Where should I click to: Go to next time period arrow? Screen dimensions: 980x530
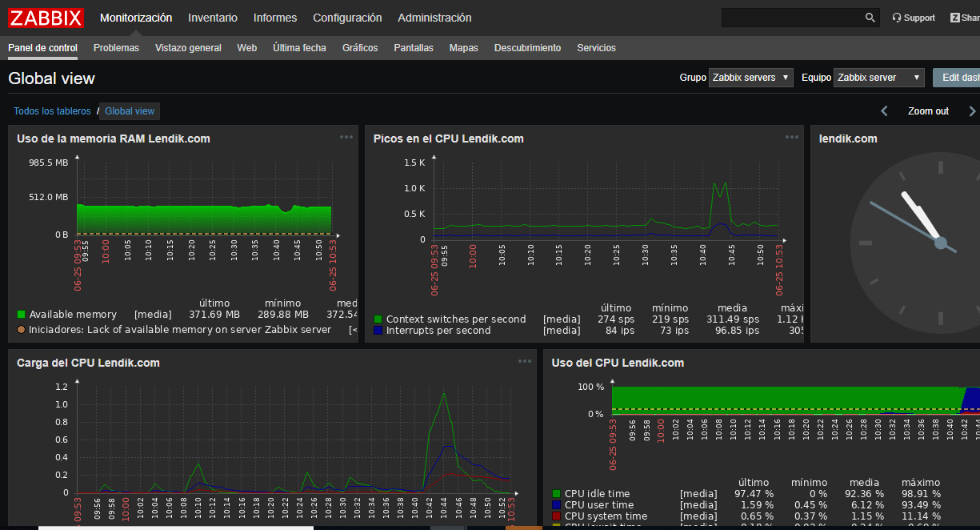pyautogui.click(x=972, y=111)
